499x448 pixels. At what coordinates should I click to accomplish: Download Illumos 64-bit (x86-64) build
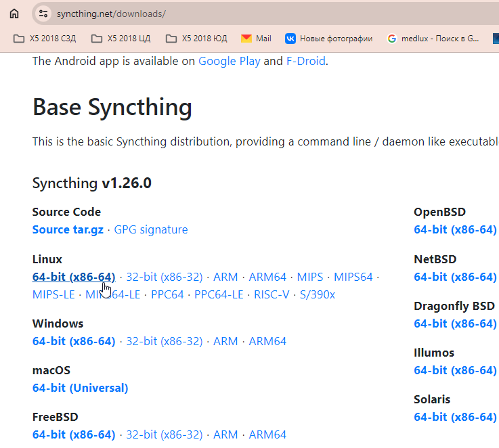point(455,371)
